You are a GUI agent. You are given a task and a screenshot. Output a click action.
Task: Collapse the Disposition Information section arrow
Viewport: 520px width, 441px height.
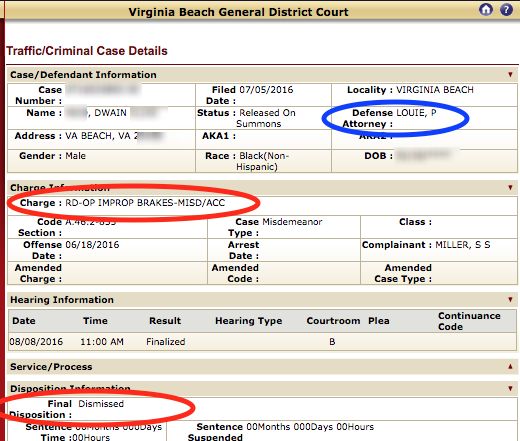coord(510,389)
